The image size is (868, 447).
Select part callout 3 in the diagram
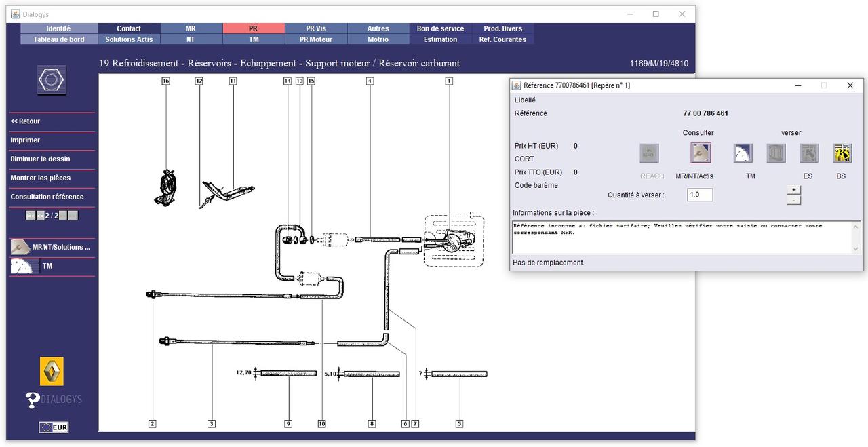[x=212, y=424]
